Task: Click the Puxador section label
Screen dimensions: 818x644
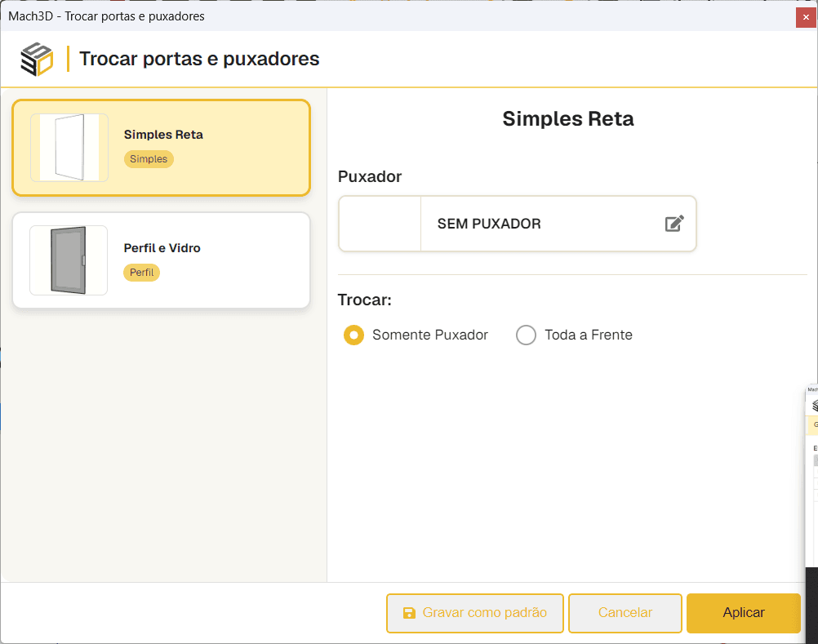Action: 370,177
